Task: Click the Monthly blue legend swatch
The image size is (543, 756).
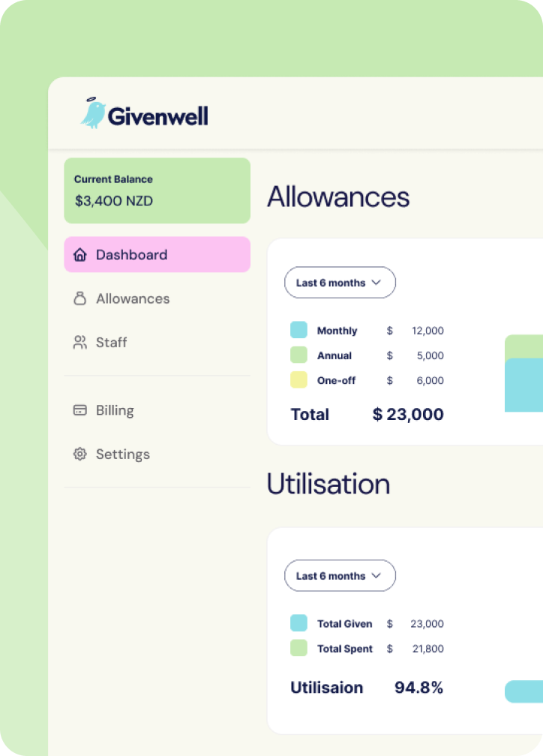Action: 298,330
